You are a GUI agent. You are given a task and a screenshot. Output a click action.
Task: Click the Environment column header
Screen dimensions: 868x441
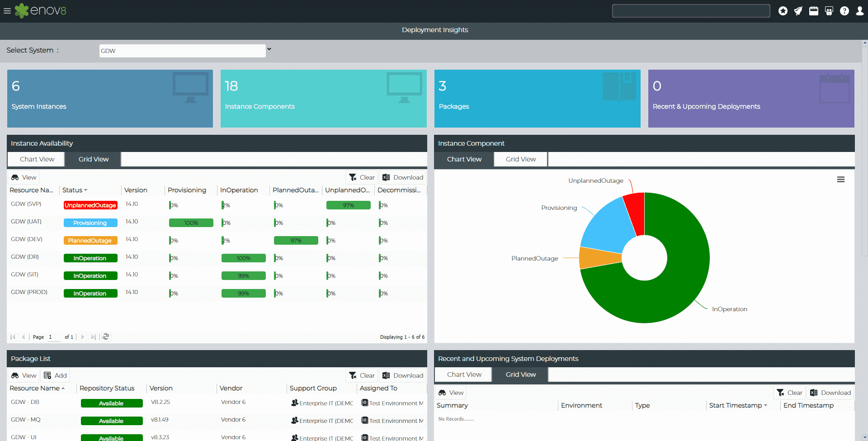pos(581,405)
